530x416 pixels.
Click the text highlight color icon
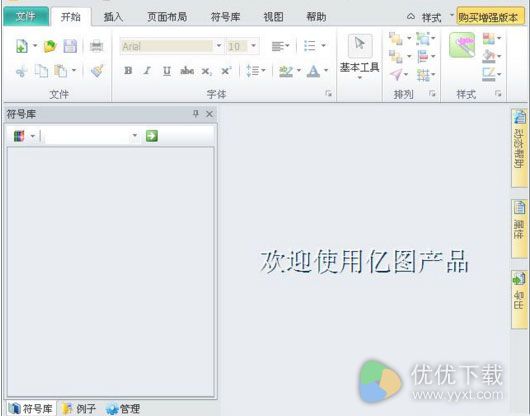(286, 71)
